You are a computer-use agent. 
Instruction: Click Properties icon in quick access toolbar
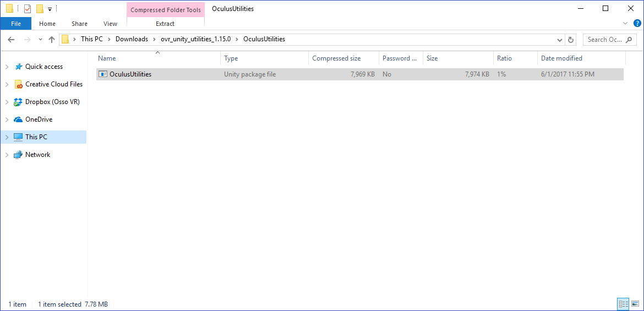pos(28,9)
